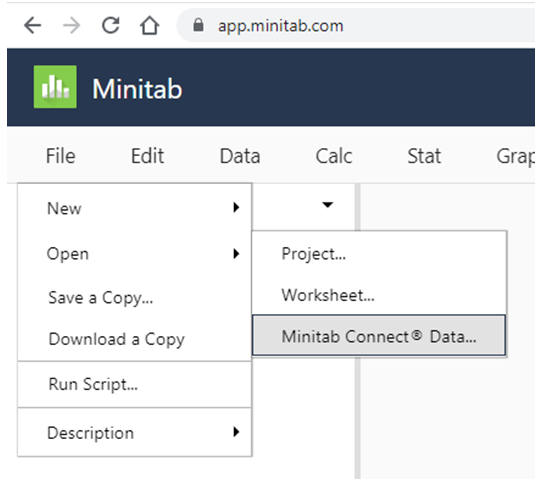Expand the Open submenu
The height and width of the screenshot is (486, 537).
[135, 254]
